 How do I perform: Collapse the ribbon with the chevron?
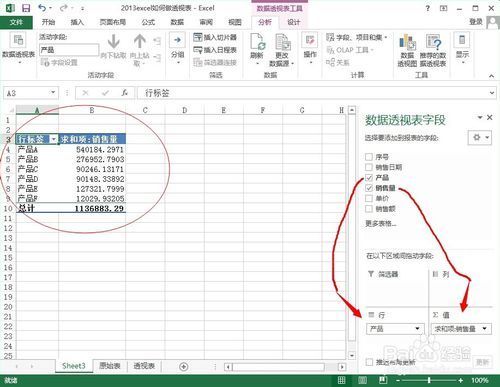tap(491, 76)
